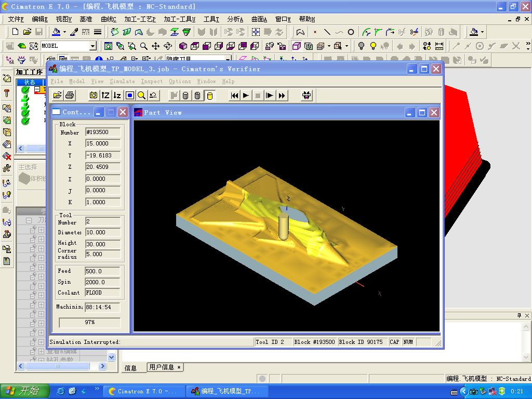Collapse the red tree node in 加工工序 panel

37,89
